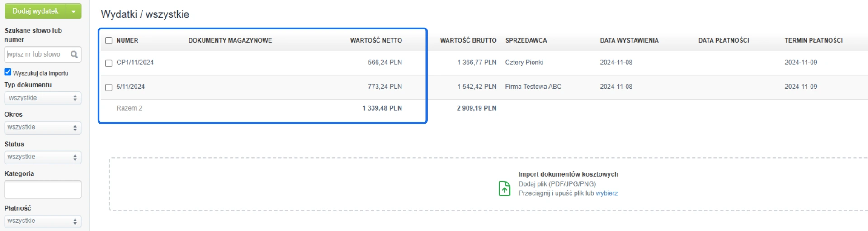868x231 pixels.
Task: Click the Kategoria input field
Action: (43, 189)
